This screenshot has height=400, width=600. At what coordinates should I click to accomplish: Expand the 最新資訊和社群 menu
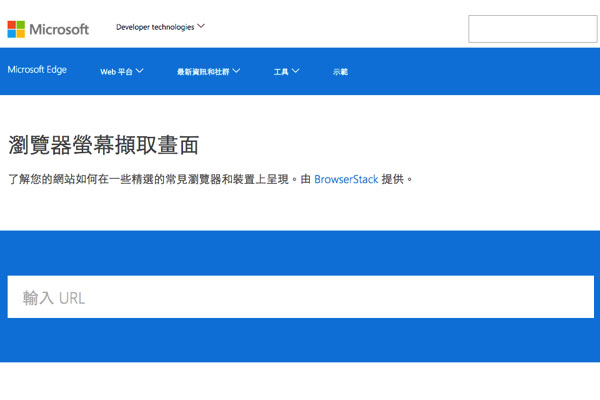(x=209, y=72)
